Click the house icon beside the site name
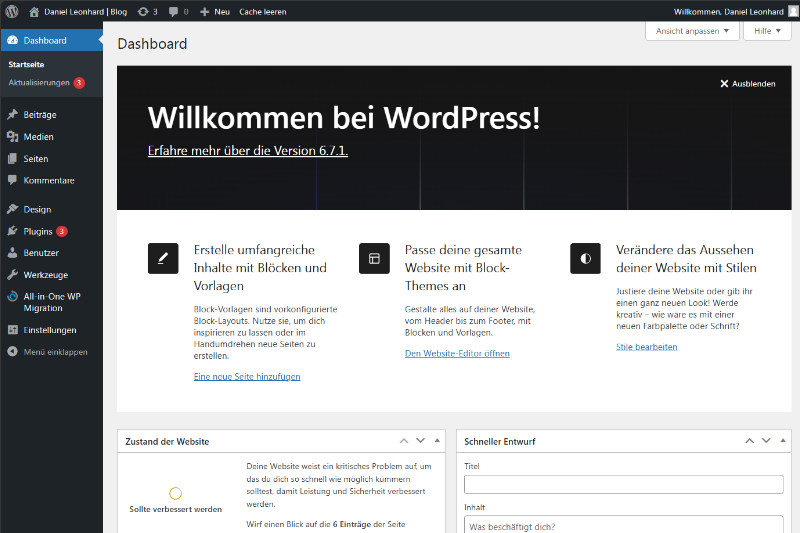 34,12
